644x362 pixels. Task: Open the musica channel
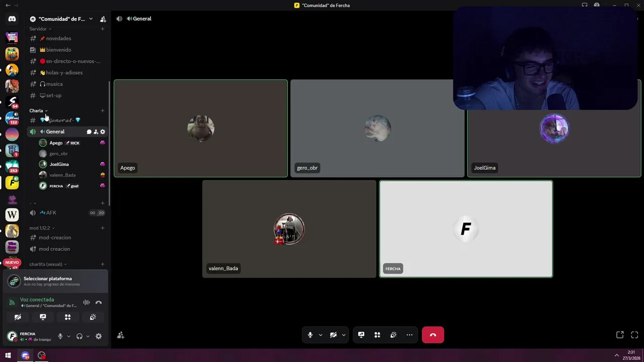pos(67,84)
